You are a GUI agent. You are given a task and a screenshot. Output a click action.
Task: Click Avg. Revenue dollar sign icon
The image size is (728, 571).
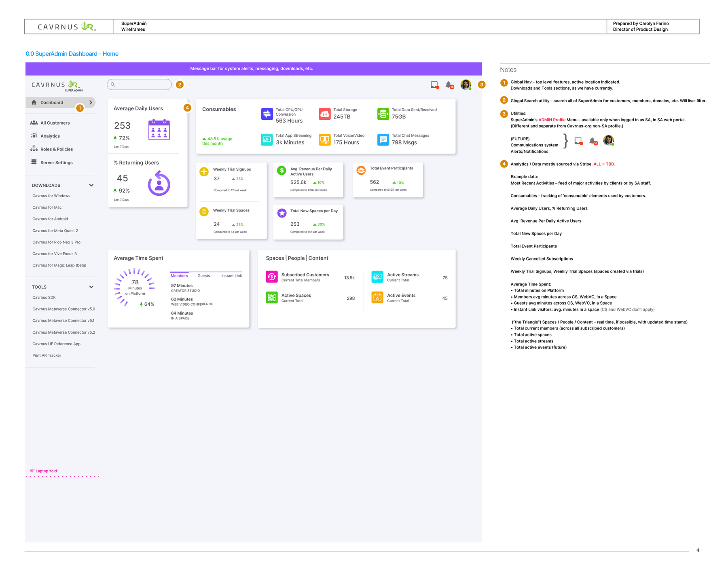[281, 171]
